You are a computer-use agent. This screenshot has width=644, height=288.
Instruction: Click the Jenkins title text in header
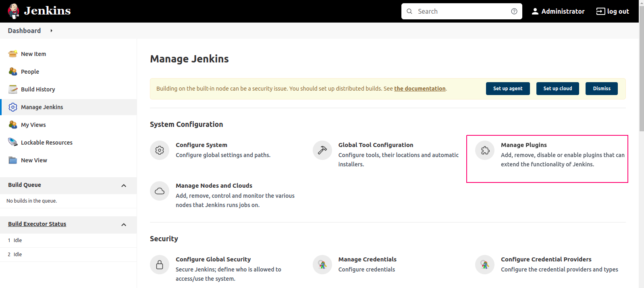tap(47, 11)
